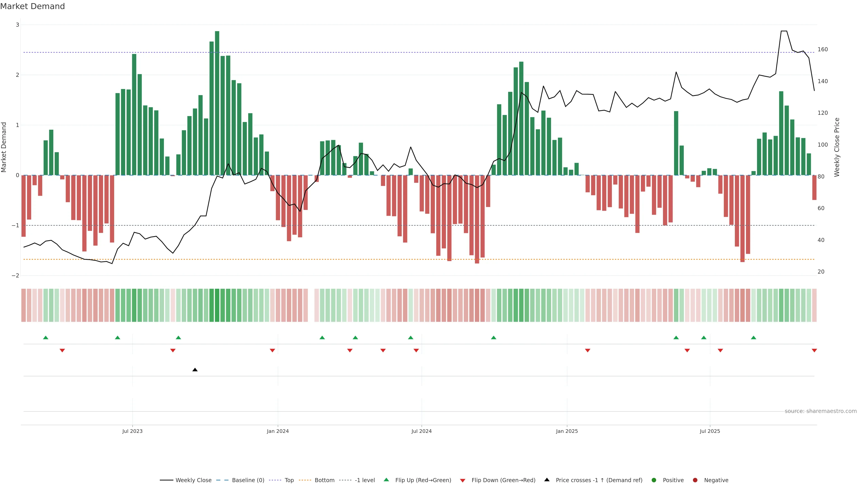Click the red Negative legend dot
Screen dimensions: 868x488
pyautogui.click(x=695, y=480)
